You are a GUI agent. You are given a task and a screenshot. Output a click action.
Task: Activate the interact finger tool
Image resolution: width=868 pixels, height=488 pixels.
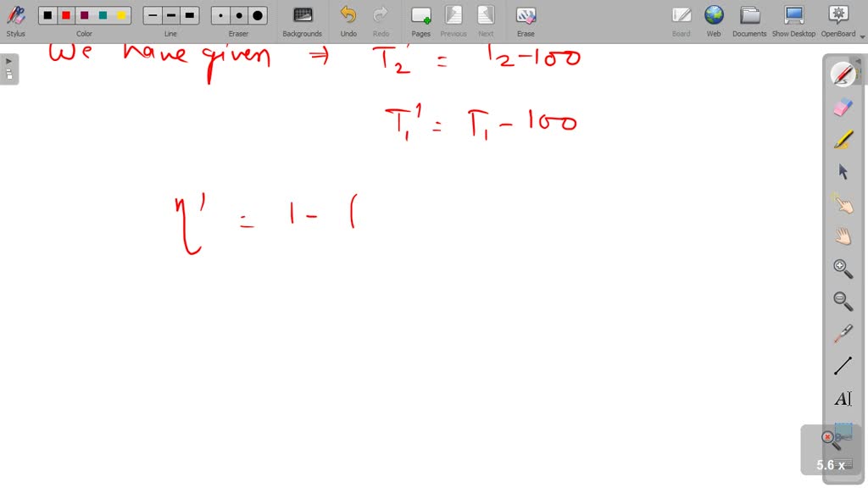[x=843, y=203]
